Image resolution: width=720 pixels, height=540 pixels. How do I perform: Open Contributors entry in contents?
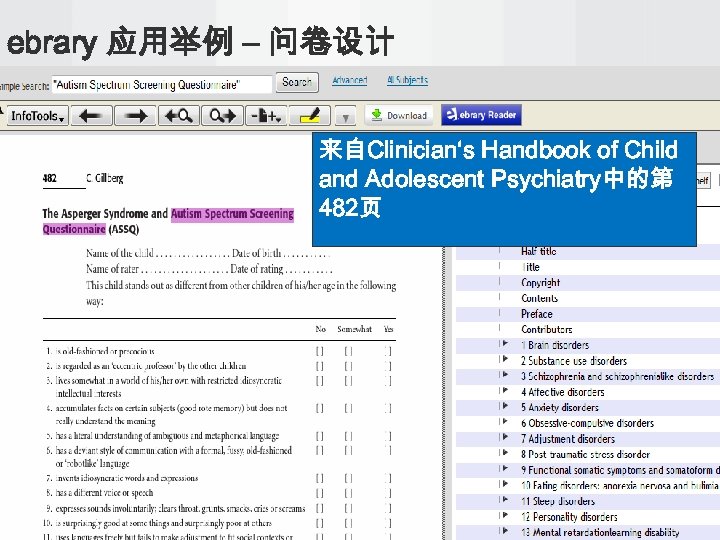coord(547,330)
